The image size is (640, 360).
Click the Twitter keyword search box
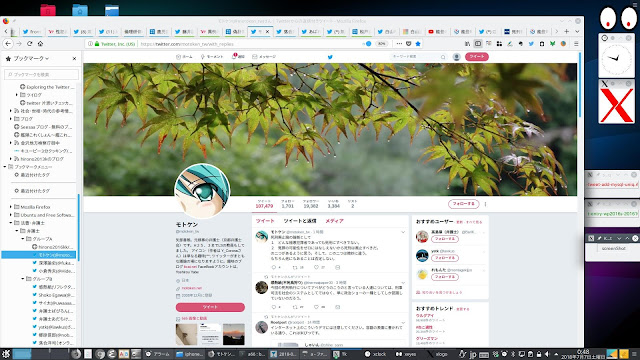click(418, 57)
